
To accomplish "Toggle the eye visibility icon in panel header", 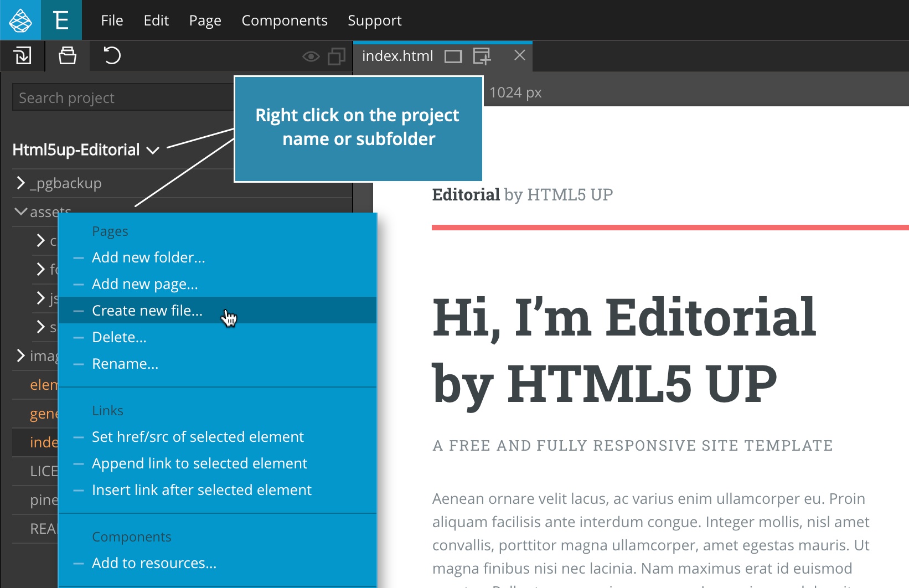I will coord(311,56).
